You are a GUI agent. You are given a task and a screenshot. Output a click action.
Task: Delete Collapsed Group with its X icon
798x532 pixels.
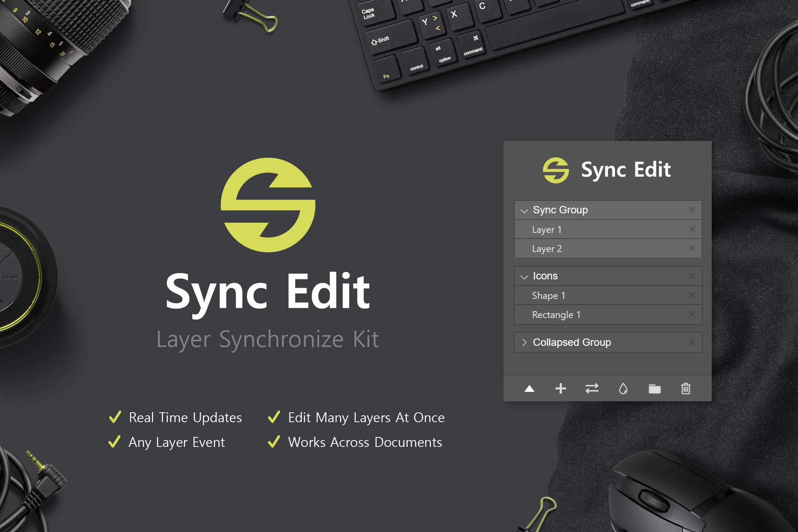tap(692, 342)
